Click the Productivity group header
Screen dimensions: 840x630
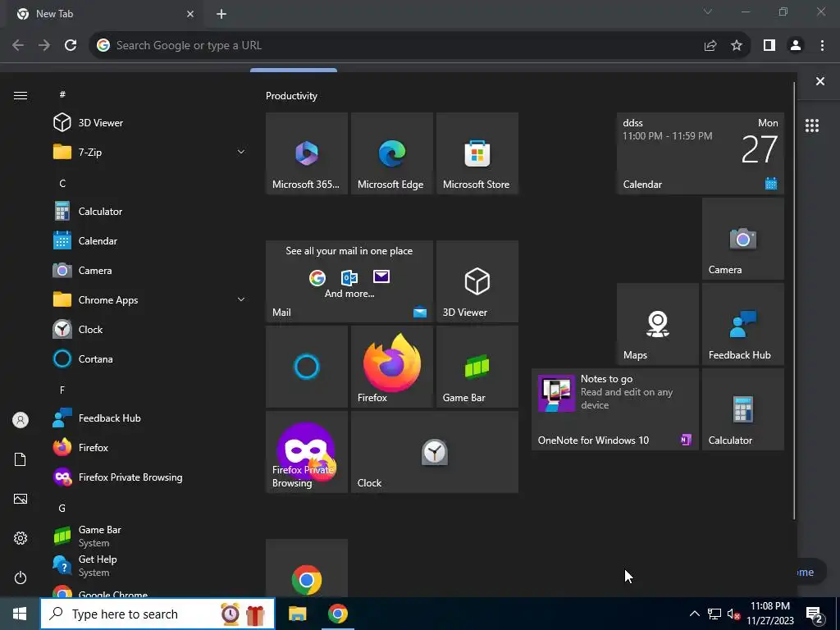[x=291, y=96]
